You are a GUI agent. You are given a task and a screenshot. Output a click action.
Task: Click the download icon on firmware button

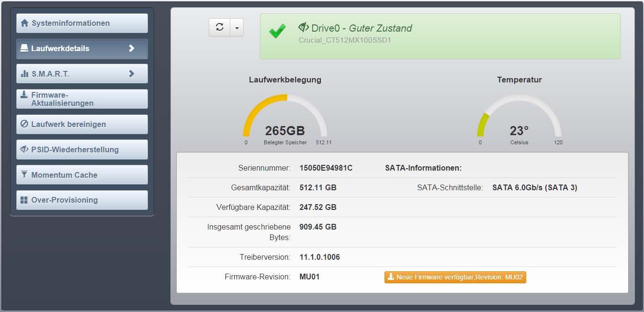(x=391, y=277)
